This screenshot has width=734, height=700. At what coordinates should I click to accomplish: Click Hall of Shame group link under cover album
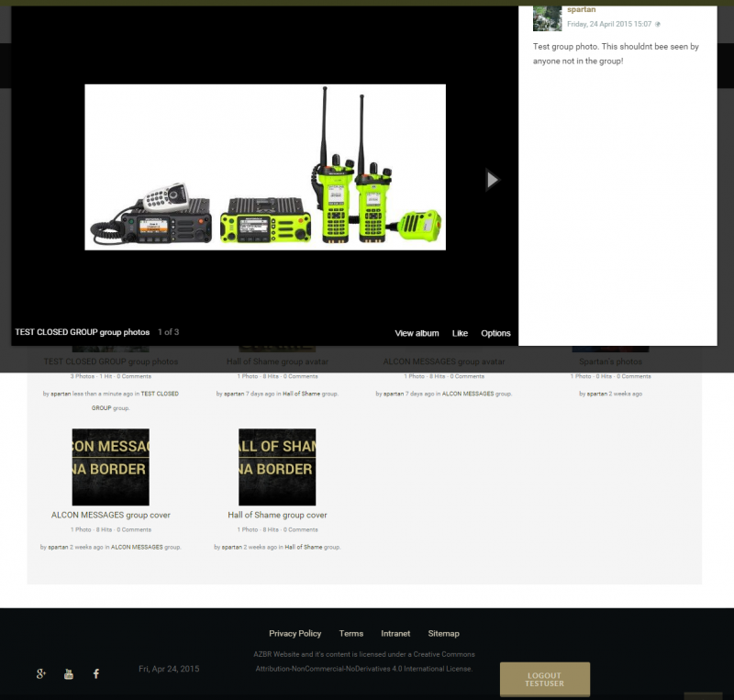(304, 547)
